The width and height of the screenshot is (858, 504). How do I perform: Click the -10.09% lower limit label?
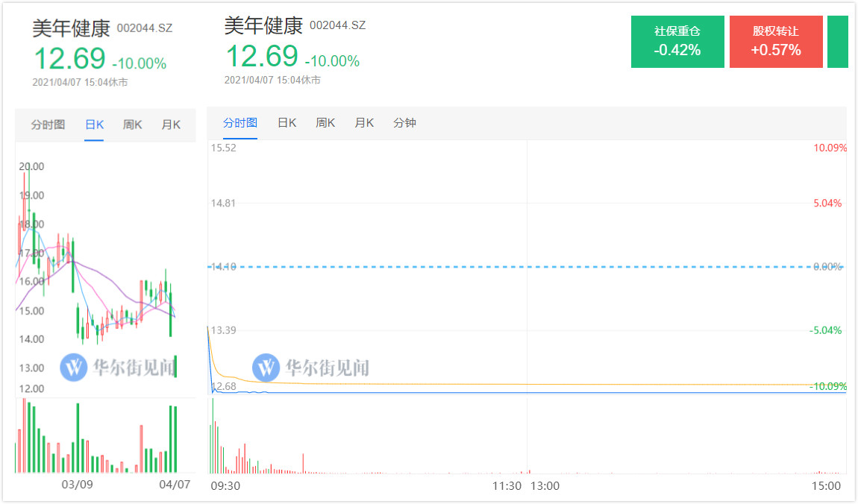pos(828,386)
